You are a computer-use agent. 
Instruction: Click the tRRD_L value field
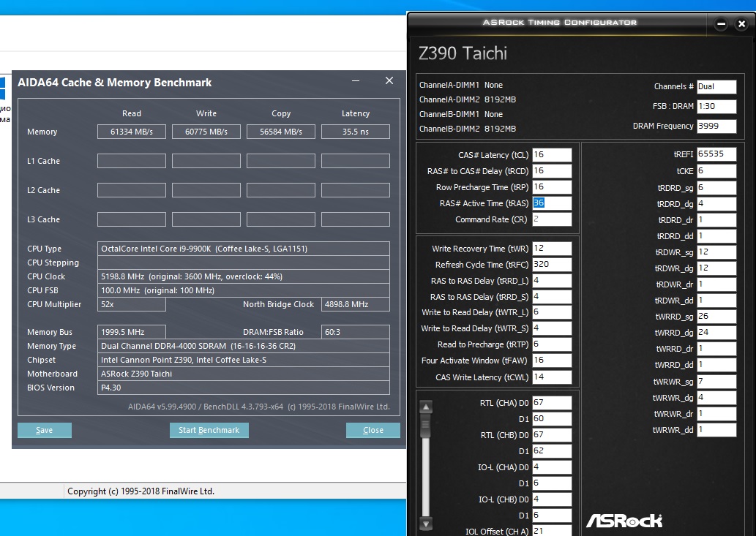[x=552, y=280]
